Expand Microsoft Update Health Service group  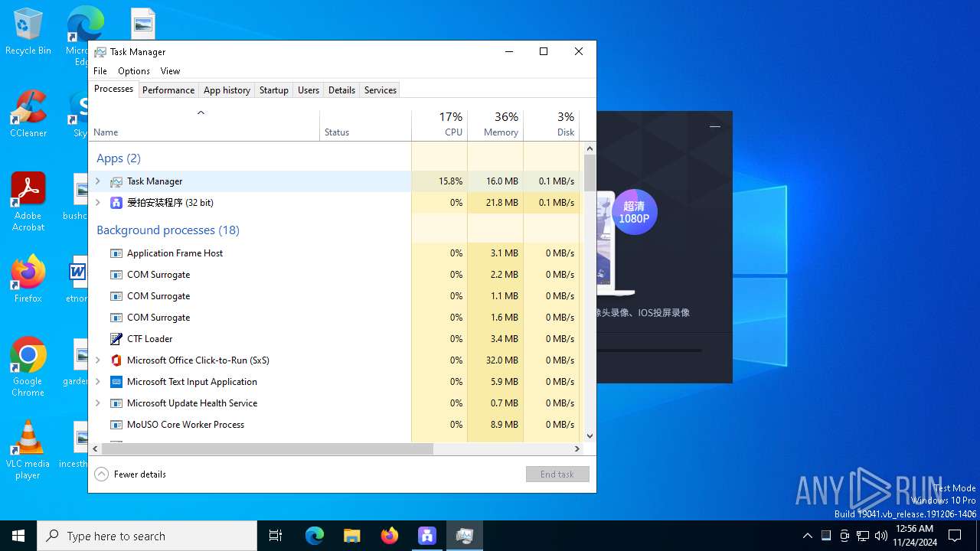(x=97, y=403)
